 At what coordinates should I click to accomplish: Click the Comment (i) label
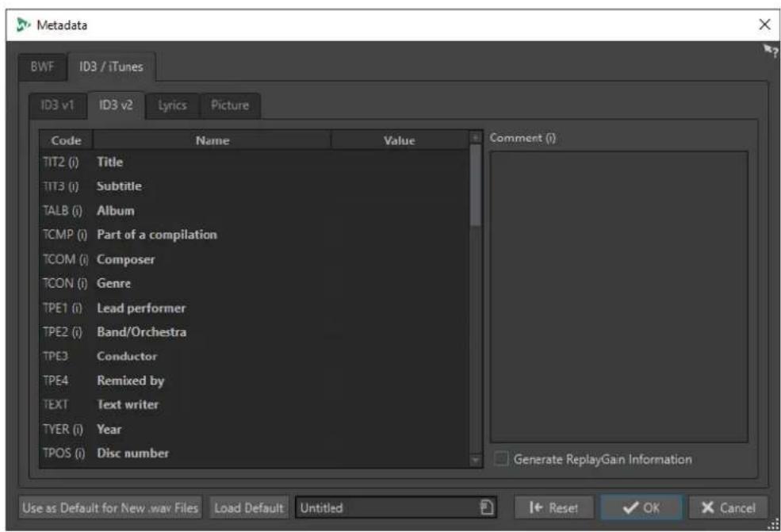click(523, 137)
